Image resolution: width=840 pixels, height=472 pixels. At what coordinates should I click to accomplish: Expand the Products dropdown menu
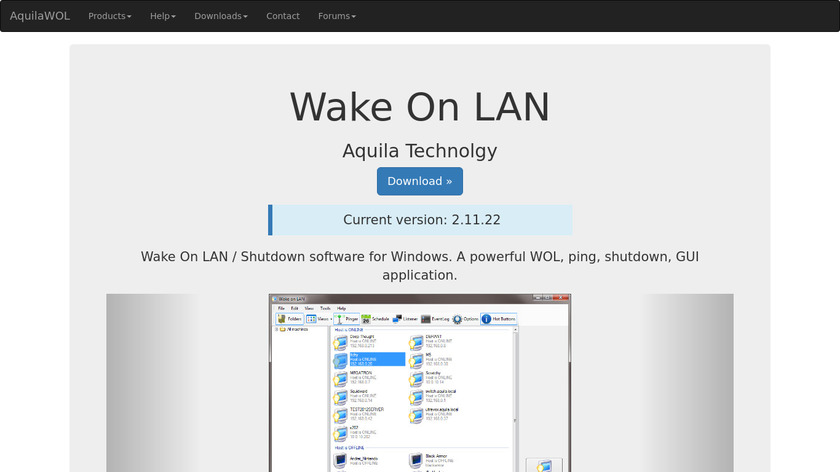point(110,16)
